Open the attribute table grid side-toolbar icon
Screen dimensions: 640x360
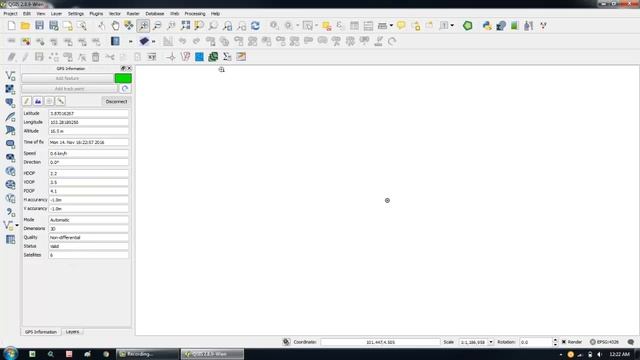[10, 239]
